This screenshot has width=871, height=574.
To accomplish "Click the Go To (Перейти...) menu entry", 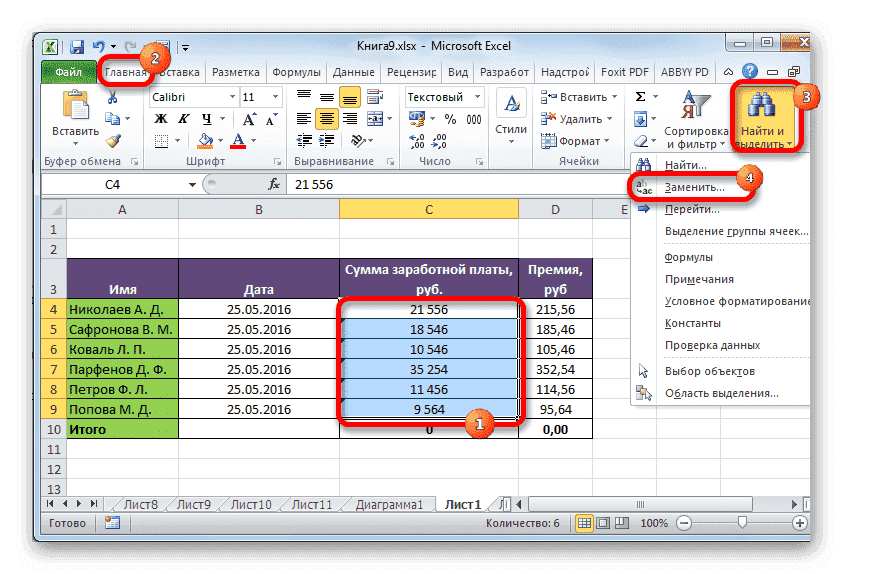I will point(691,209).
